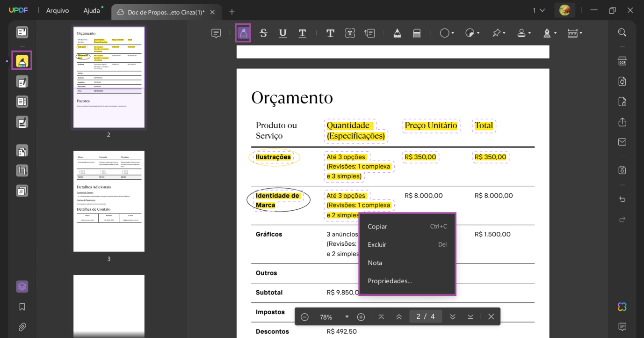The image size is (644, 338).
Task: Open the Ajuda menu
Action: point(92,10)
